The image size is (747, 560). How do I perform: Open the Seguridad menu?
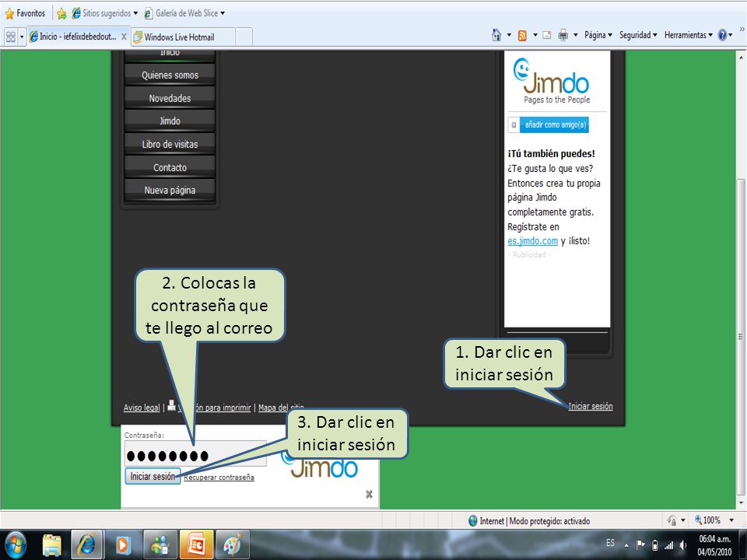(638, 35)
